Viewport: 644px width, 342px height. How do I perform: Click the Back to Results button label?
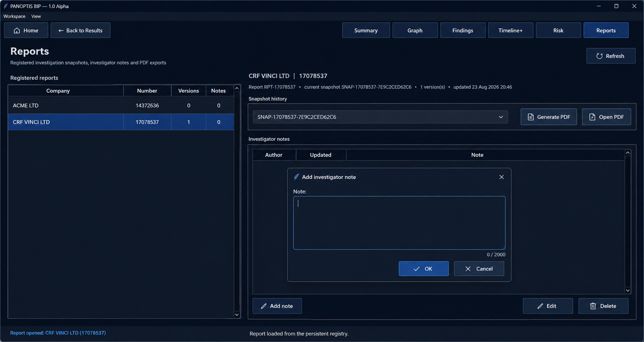pyautogui.click(x=85, y=31)
